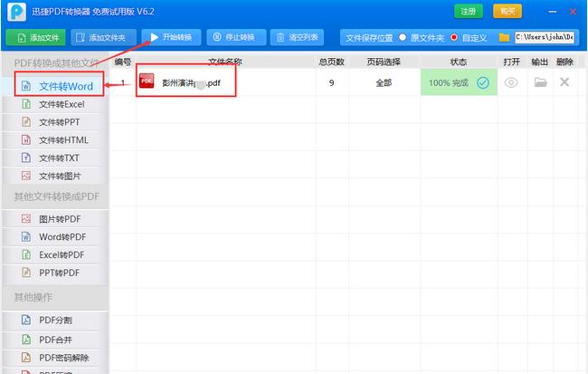Click the yellow folder icon beside save path
The height and width of the screenshot is (374, 588).
[x=504, y=38]
